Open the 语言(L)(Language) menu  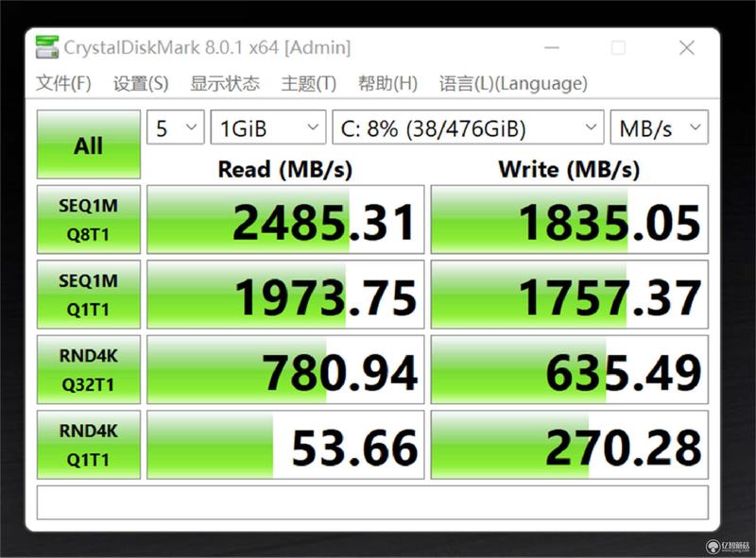click(x=513, y=83)
